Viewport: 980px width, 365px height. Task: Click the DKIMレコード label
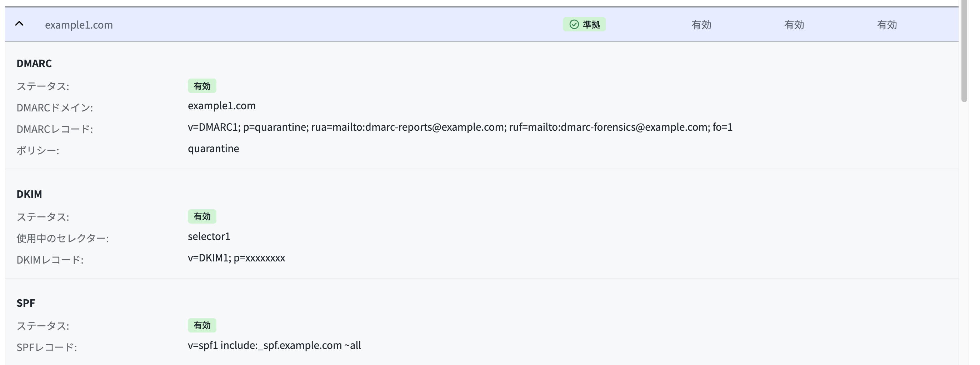tap(50, 260)
